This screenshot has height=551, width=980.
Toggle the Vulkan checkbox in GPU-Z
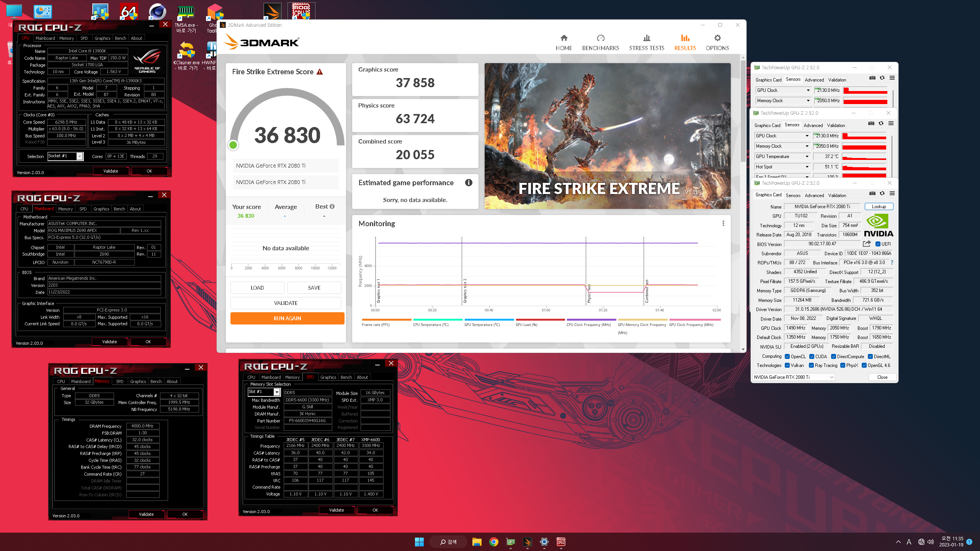point(787,365)
